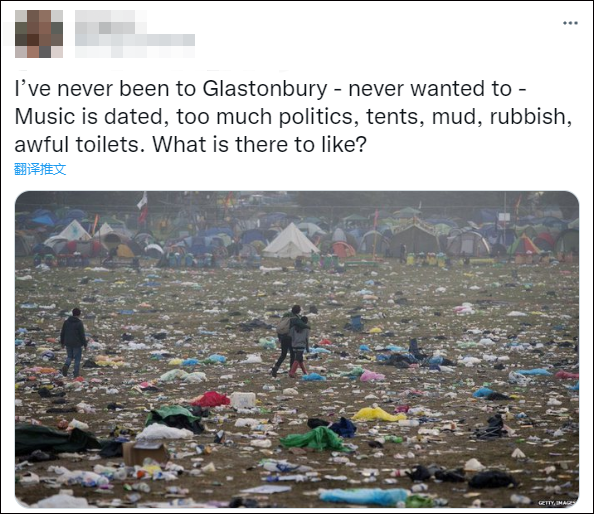Open the attached litter-covered field photo
The image size is (594, 514).
point(297,349)
